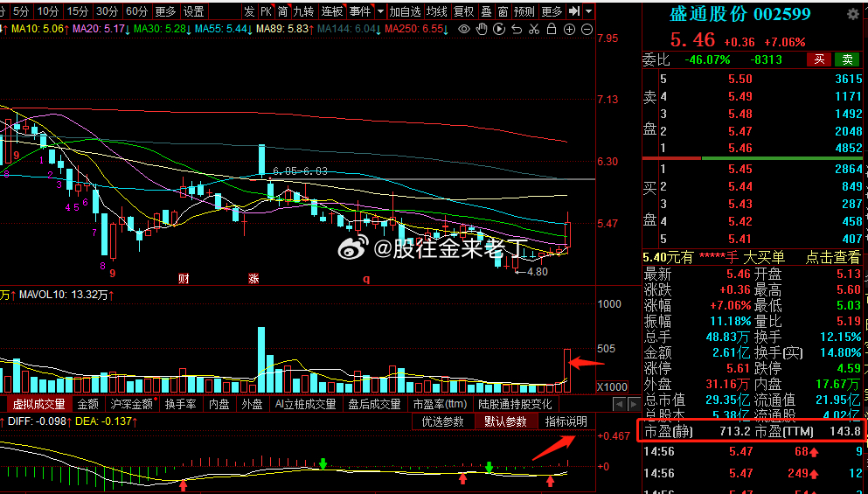Zoom in with the plus circle icon
The image size is (868, 494).
pyautogui.click(x=569, y=29)
